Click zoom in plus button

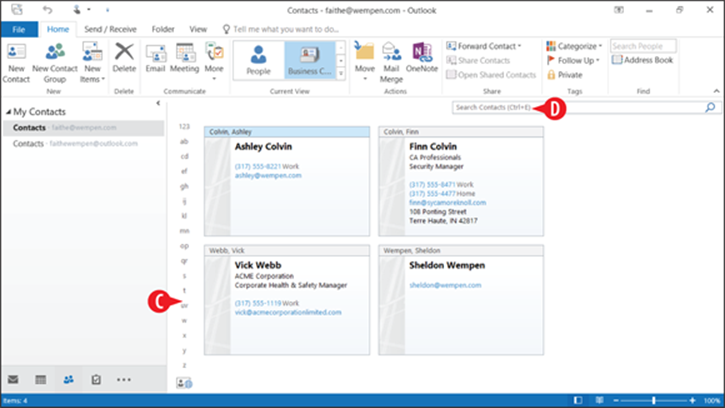click(692, 401)
